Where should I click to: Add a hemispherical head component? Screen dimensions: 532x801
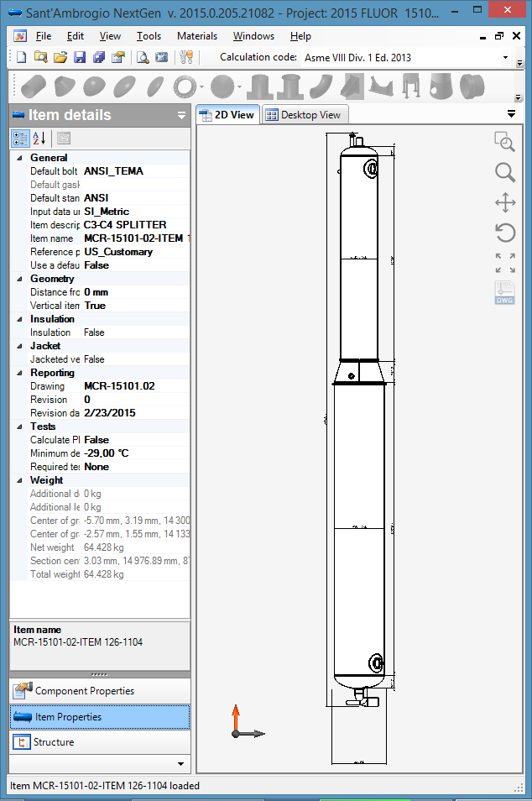tap(95, 86)
